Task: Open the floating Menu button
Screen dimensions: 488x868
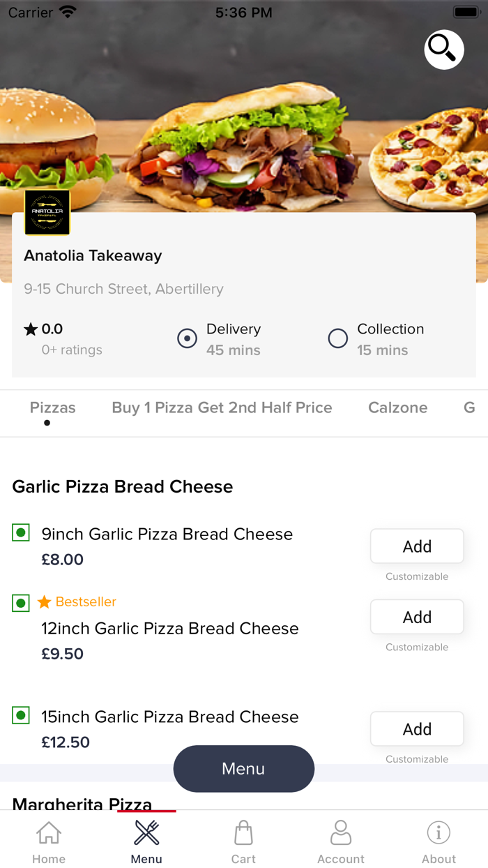Action: [x=243, y=768]
